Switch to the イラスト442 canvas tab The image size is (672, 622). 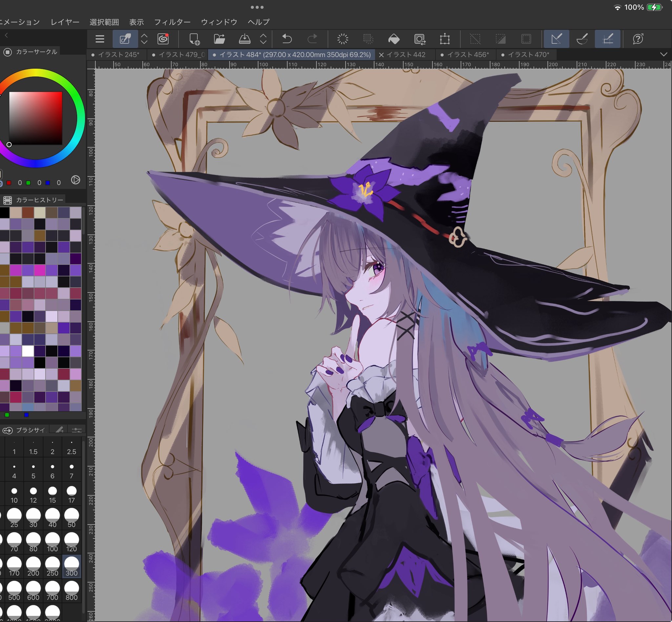[406, 54]
